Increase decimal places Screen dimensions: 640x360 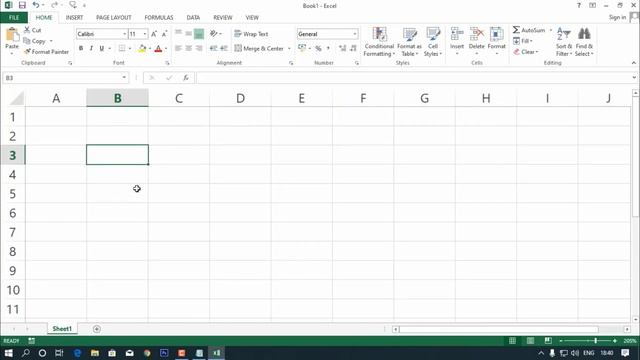coord(342,48)
